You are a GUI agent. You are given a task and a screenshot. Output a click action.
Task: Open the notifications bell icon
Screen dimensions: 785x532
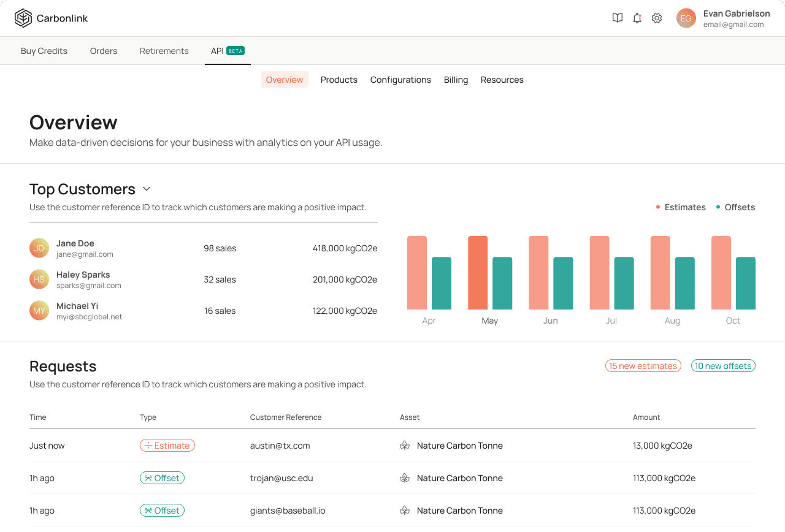point(637,18)
